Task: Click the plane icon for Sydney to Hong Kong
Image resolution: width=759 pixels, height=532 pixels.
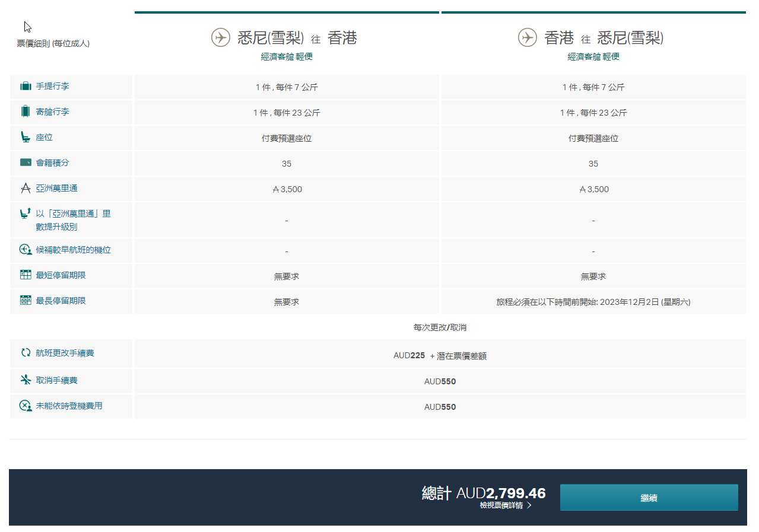Action: tap(221, 37)
